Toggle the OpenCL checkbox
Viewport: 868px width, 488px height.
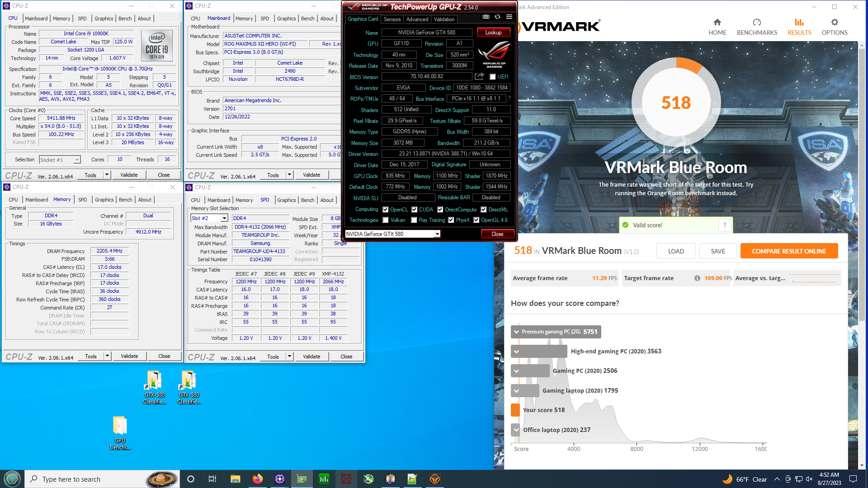click(x=385, y=210)
